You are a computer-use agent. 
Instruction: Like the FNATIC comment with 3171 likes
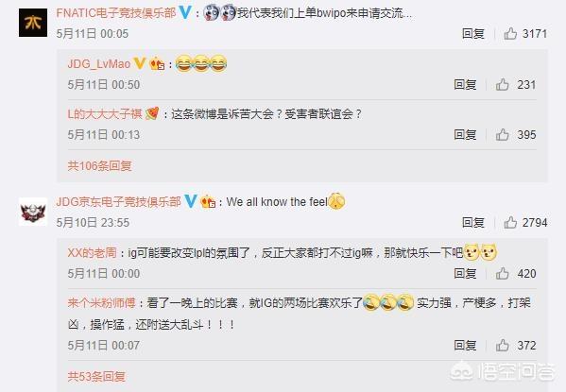pos(510,34)
